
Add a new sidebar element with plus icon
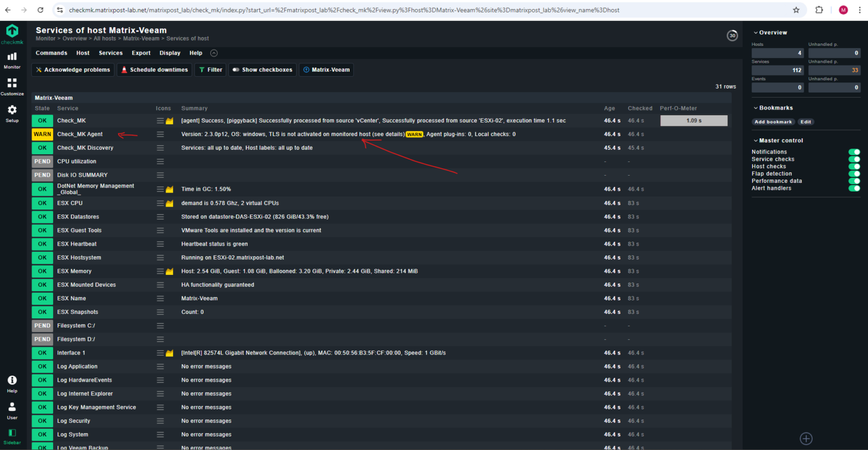tap(806, 439)
